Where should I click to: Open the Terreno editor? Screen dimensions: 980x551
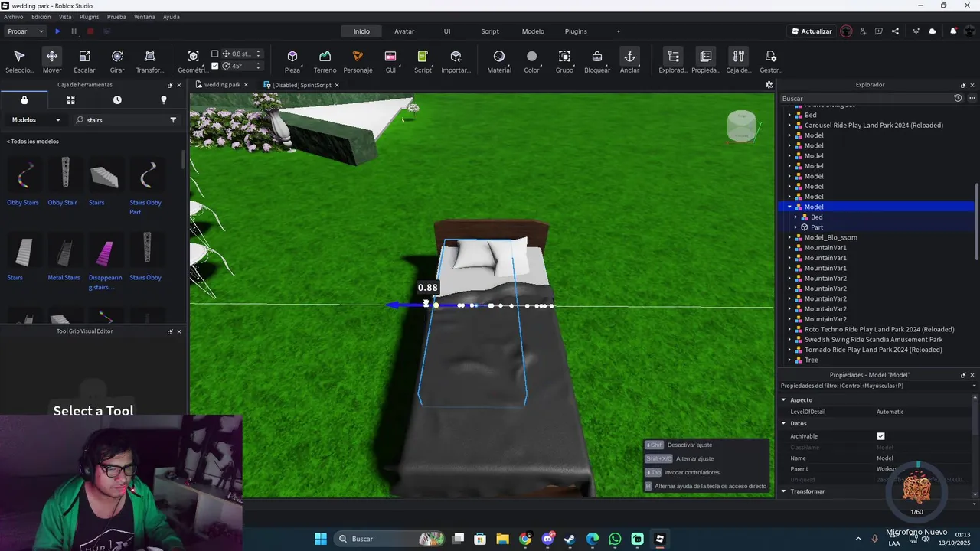pos(325,61)
